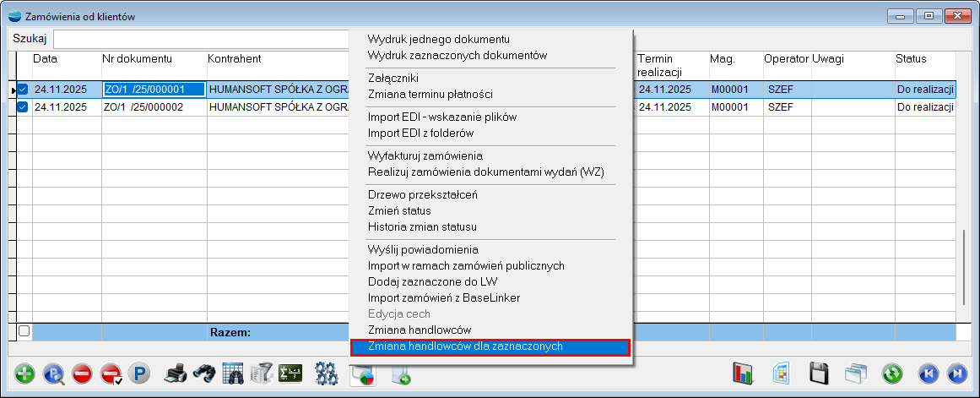Choose 'Drzewo przekształceń' from the menu

(423, 194)
